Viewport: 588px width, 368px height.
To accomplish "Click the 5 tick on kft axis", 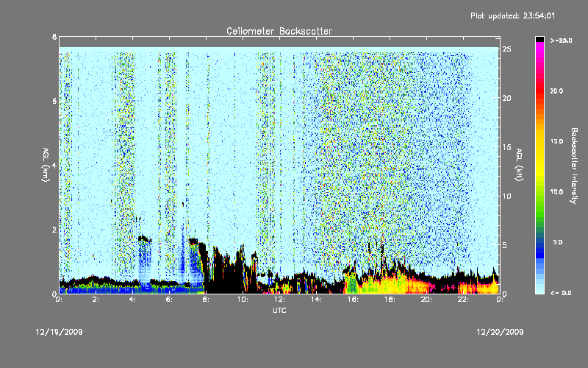I will 505,245.
